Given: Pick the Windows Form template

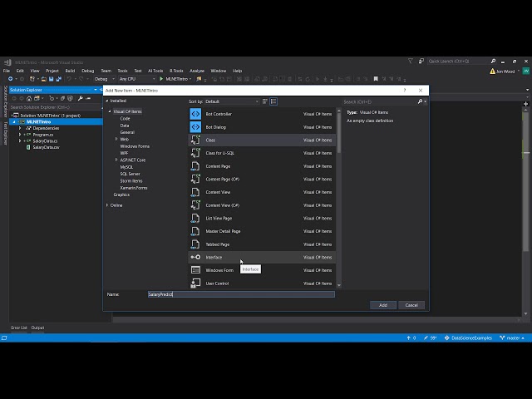Looking at the screenshot, I should [262, 270].
